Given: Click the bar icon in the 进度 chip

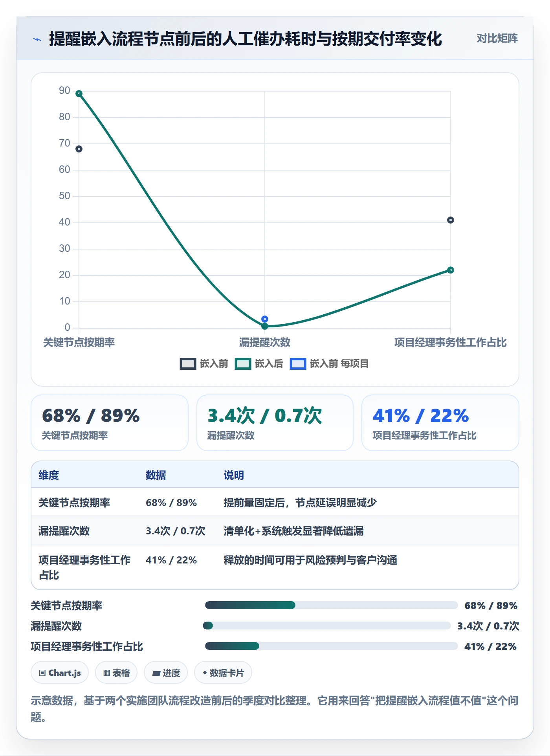Looking at the screenshot, I should (156, 673).
